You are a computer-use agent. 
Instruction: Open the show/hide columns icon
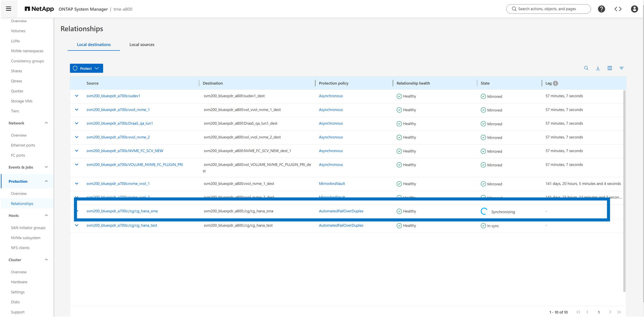(610, 68)
